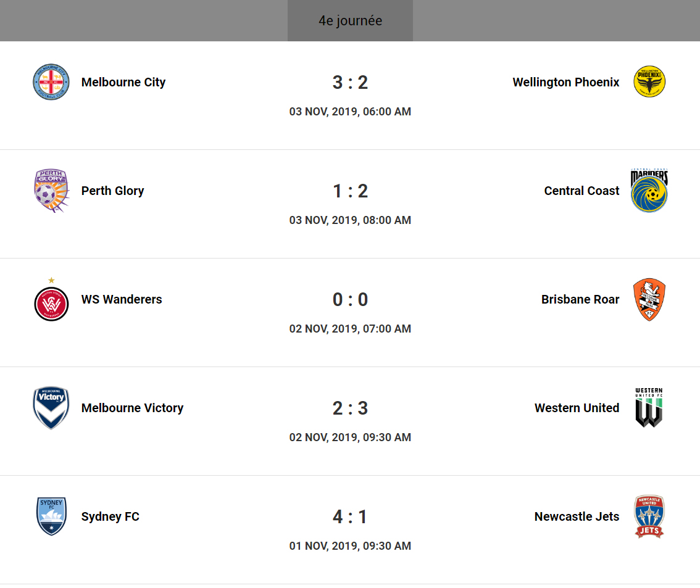The image size is (700, 588).
Task: Open the Perth Glory team name
Action: [x=112, y=191]
